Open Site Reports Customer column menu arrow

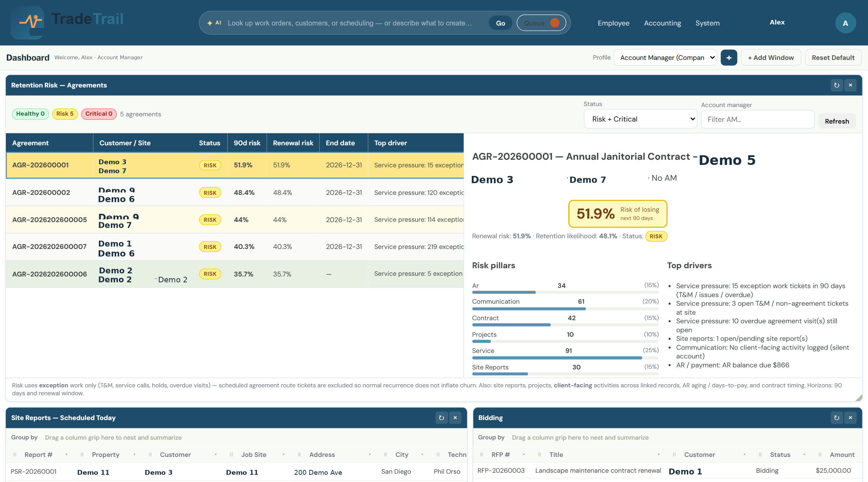(x=216, y=455)
